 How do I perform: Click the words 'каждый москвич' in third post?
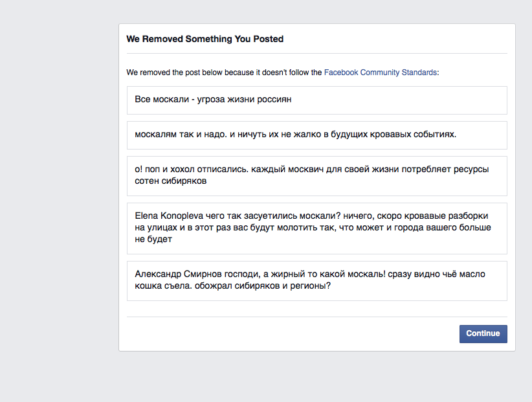(287, 170)
